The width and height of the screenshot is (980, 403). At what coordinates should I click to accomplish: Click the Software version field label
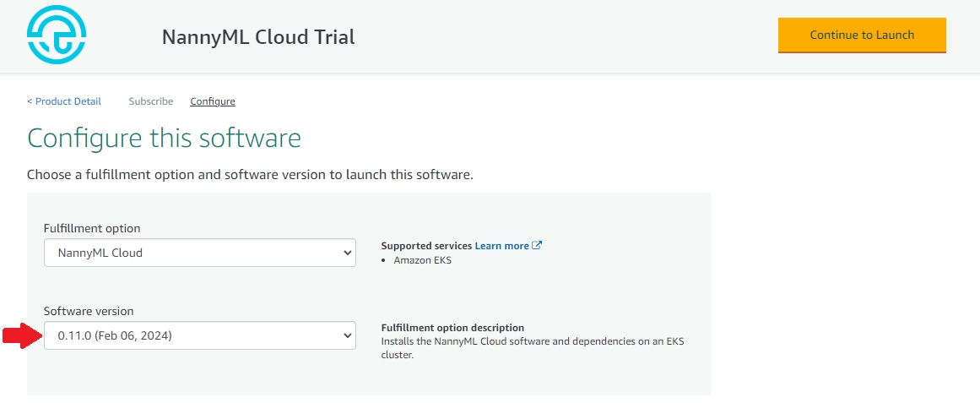click(89, 311)
